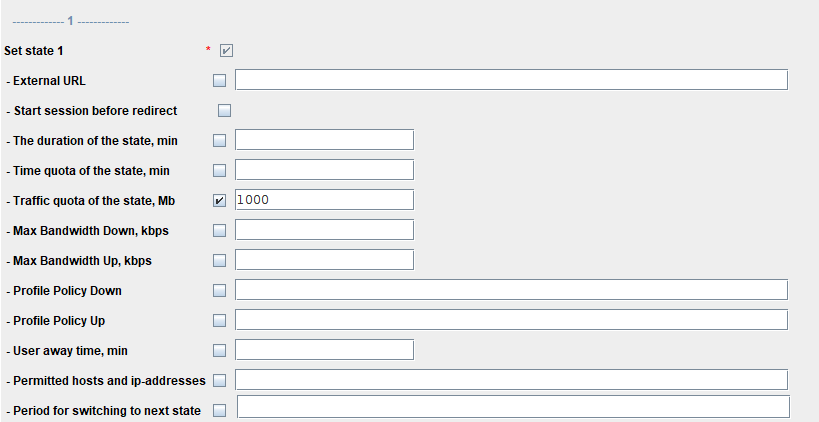The height and width of the screenshot is (422, 819).
Task: Toggle Start session before redirect checkbox
Action: (x=224, y=111)
